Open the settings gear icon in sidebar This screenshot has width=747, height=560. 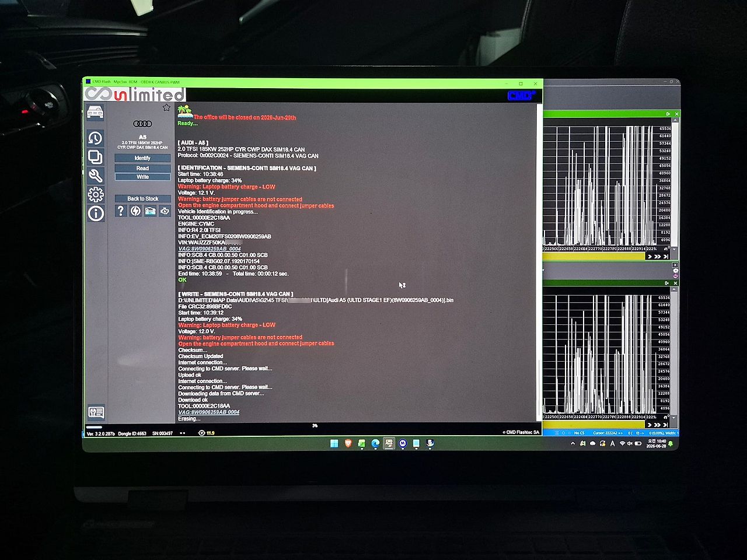(x=96, y=194)
